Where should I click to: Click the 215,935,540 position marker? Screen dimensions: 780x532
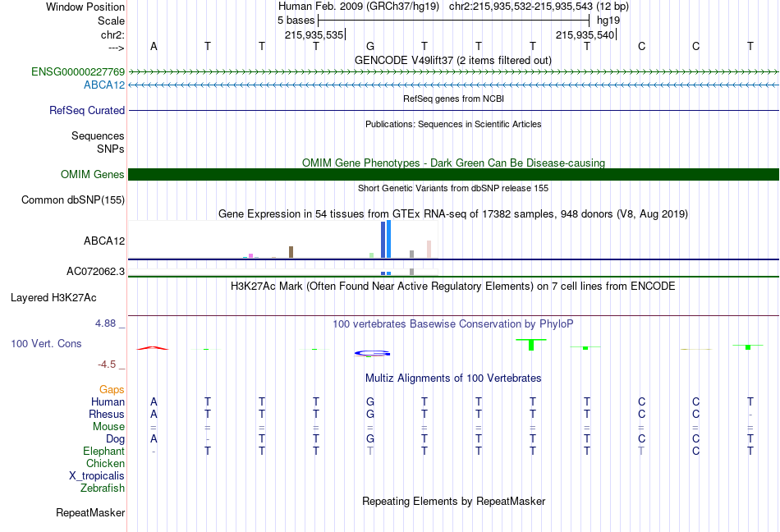(585, 34)
